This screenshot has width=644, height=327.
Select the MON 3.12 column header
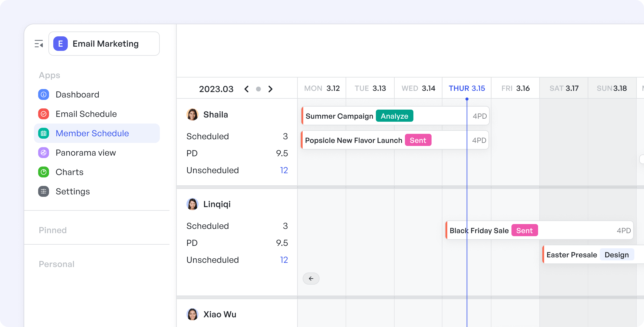click(322, 88)
